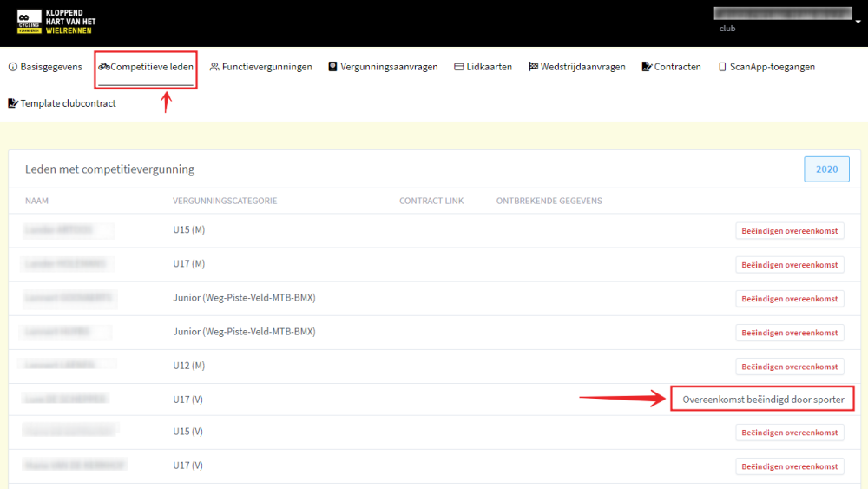Click the Vergunningsaanvragen document icon
Screen dimensions: 868x489
tap(332, 67)
